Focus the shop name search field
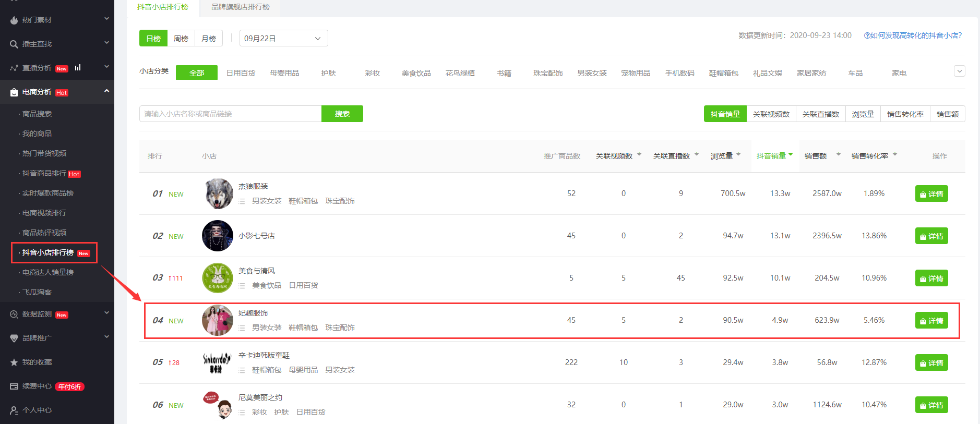 [230, 114]
